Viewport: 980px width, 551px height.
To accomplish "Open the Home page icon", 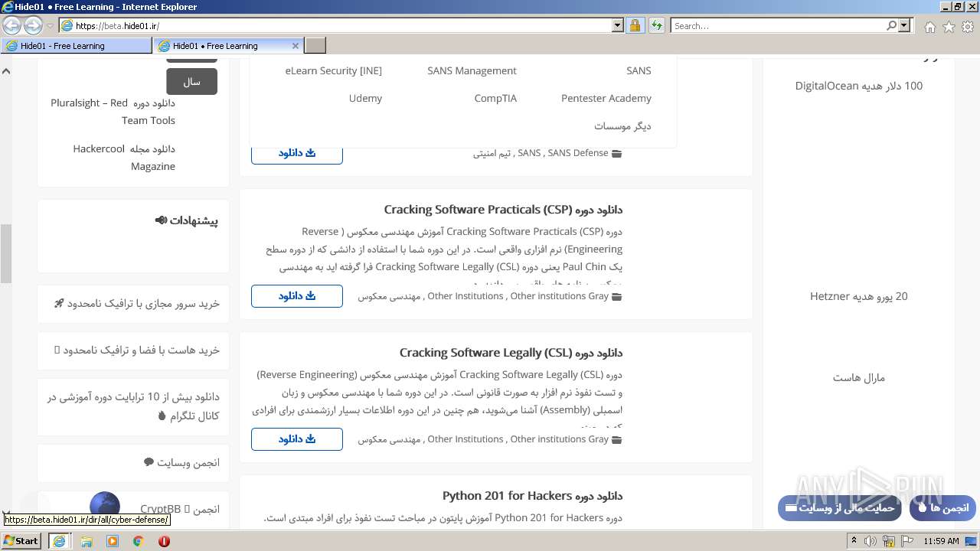I will 929,27.
